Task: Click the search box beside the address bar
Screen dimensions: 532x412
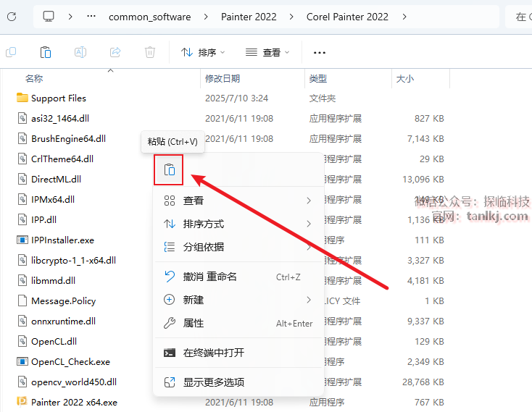Action: pos(519,17)
